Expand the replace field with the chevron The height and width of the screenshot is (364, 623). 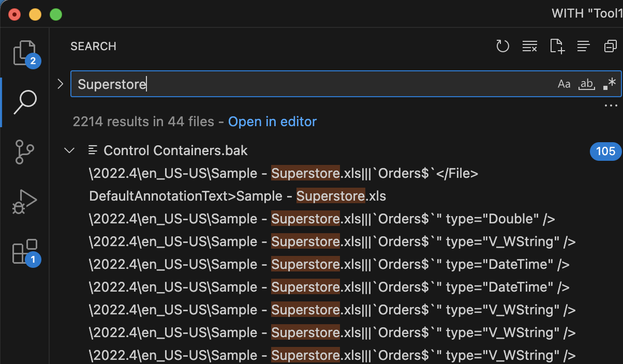[60, 83]
